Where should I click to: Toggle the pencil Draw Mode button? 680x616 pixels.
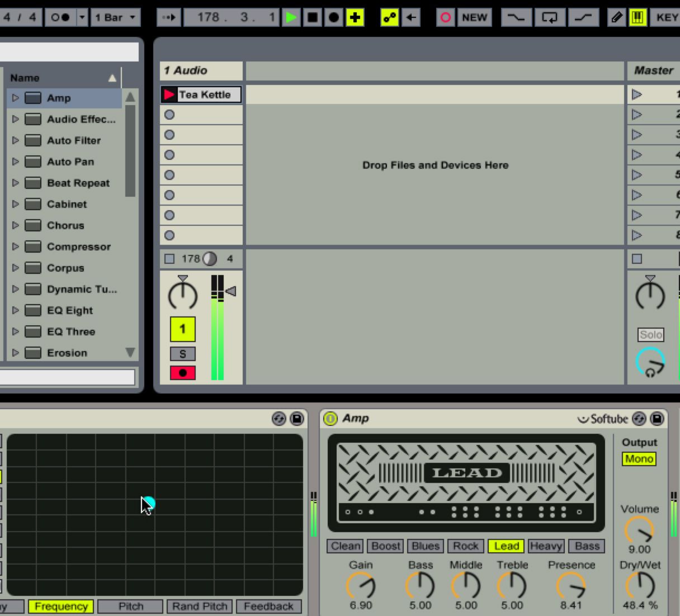pyautogui.click(x=616, y=17)
